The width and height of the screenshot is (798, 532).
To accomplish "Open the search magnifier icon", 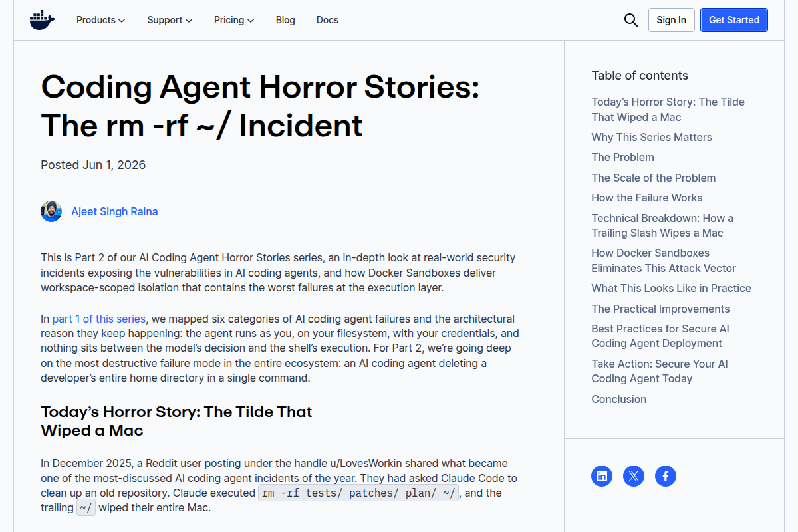I will point(630,20).
